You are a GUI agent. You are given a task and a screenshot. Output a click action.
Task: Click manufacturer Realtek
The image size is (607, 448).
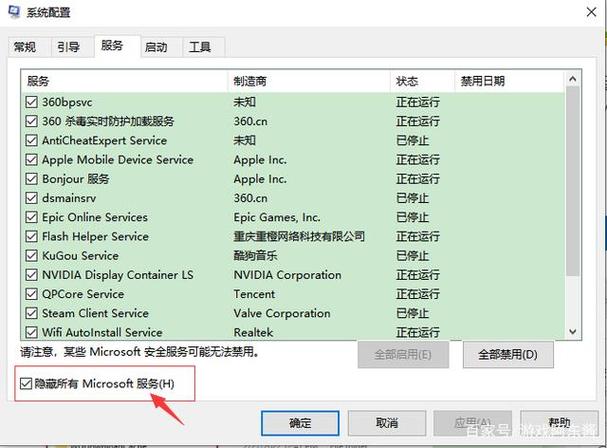click(x=254, y=332)
